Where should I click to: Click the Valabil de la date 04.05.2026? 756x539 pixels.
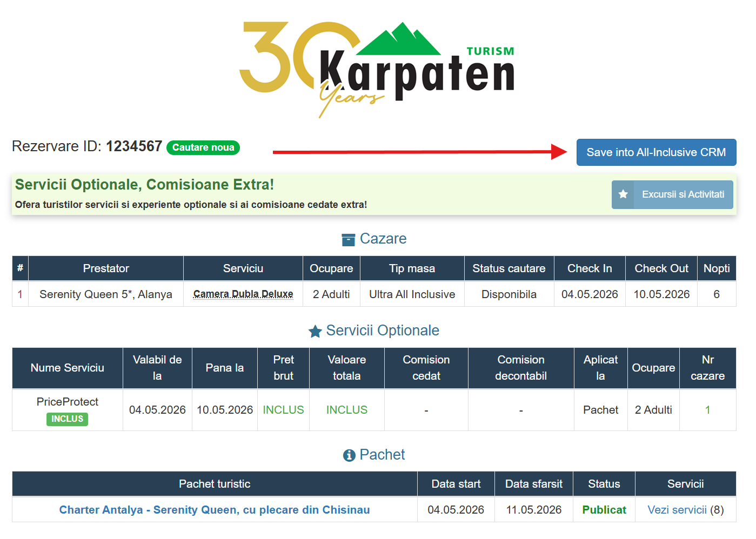tap(157, 410)
